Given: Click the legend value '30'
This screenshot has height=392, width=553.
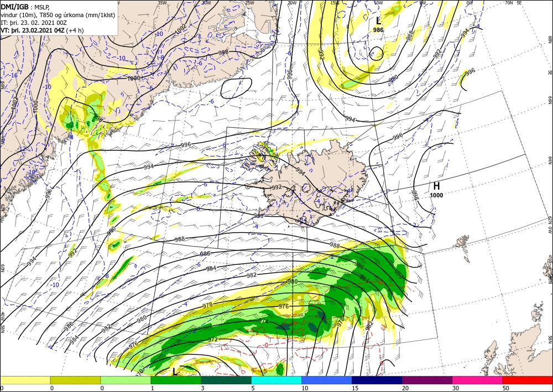Looking at the screenshot, I should (455, 388).
